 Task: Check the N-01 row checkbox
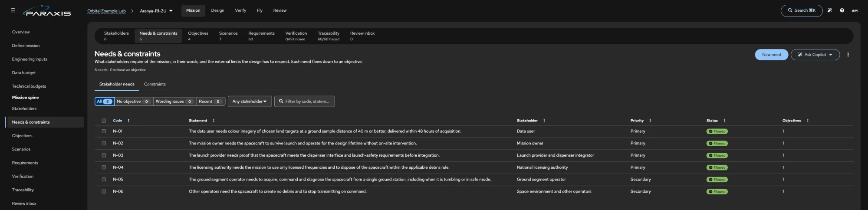point(104,131)
